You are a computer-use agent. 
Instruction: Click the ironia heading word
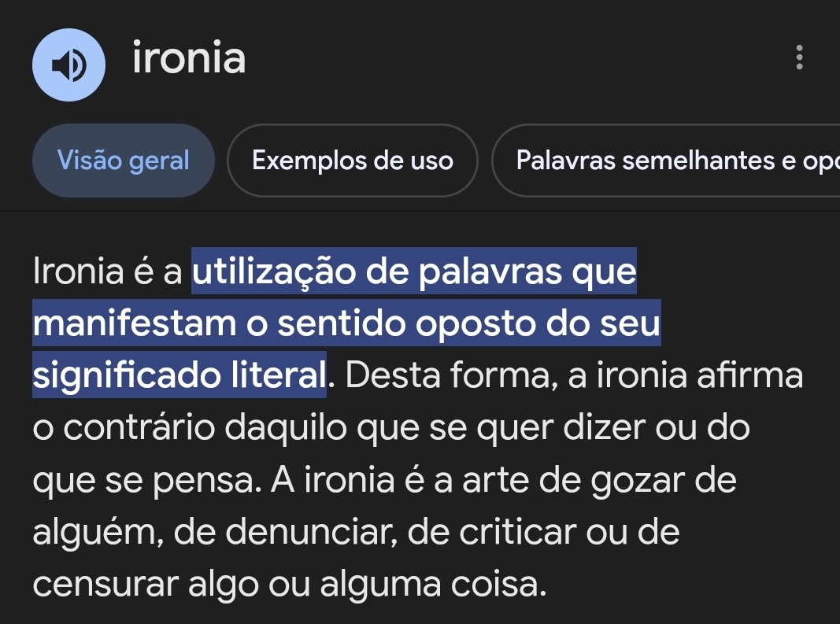coord(189,59)
